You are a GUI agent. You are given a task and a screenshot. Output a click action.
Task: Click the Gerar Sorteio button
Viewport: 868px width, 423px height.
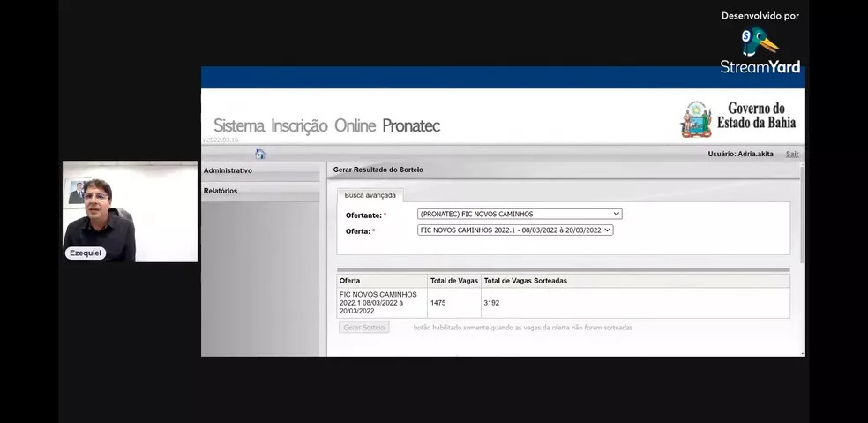[x=363, y=327]
